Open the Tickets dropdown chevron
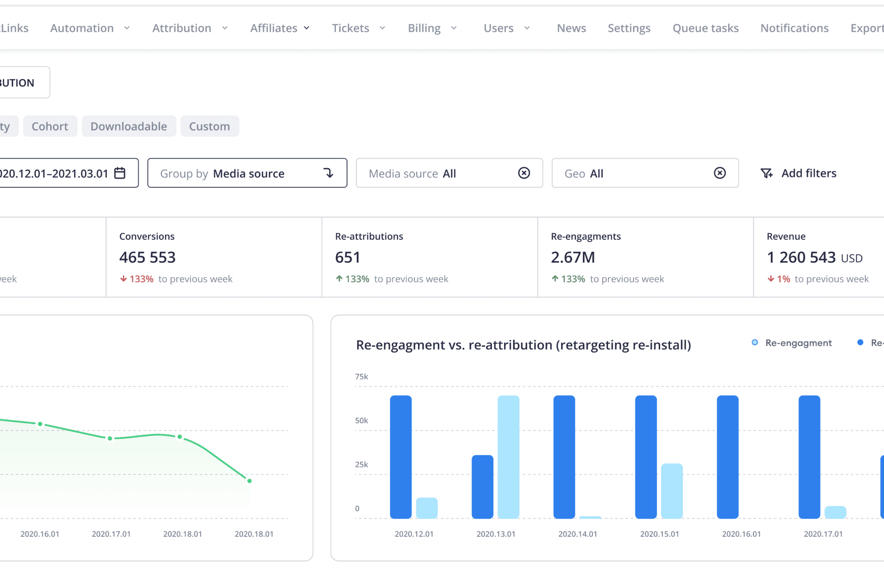This screenshot has width=884, height=588. (x=382, y=28)
